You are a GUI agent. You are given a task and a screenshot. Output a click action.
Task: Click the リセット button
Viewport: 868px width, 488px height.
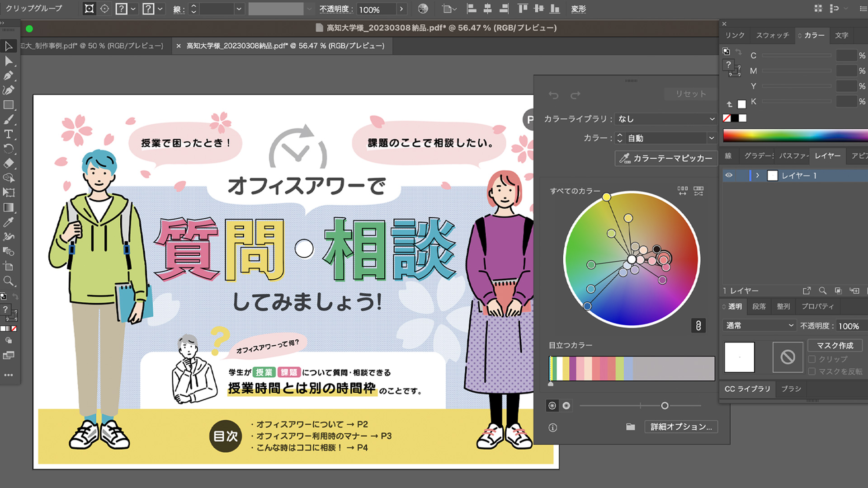[691, 94]
